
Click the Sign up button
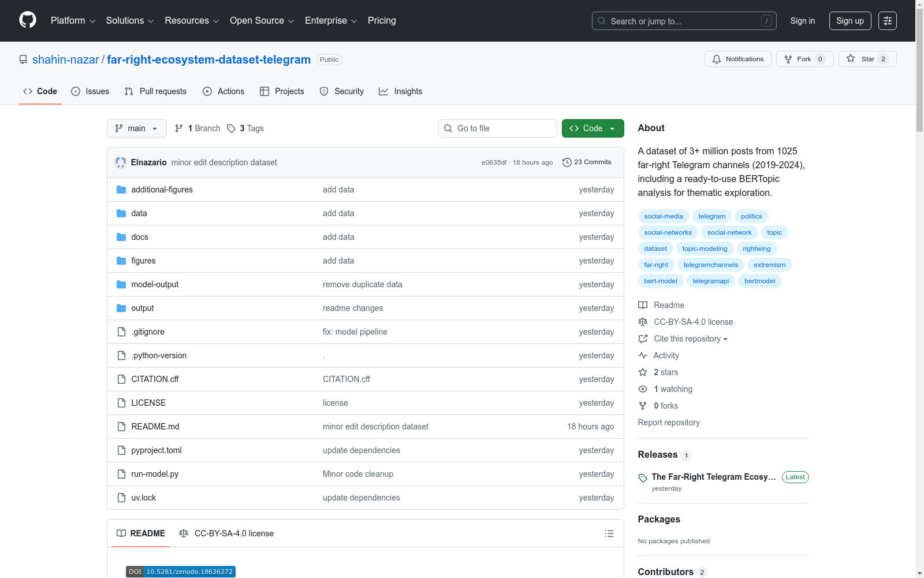850,21
